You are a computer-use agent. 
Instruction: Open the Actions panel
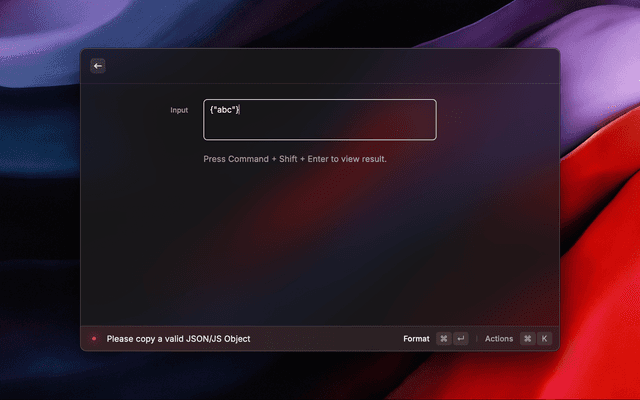click(499, 339)
